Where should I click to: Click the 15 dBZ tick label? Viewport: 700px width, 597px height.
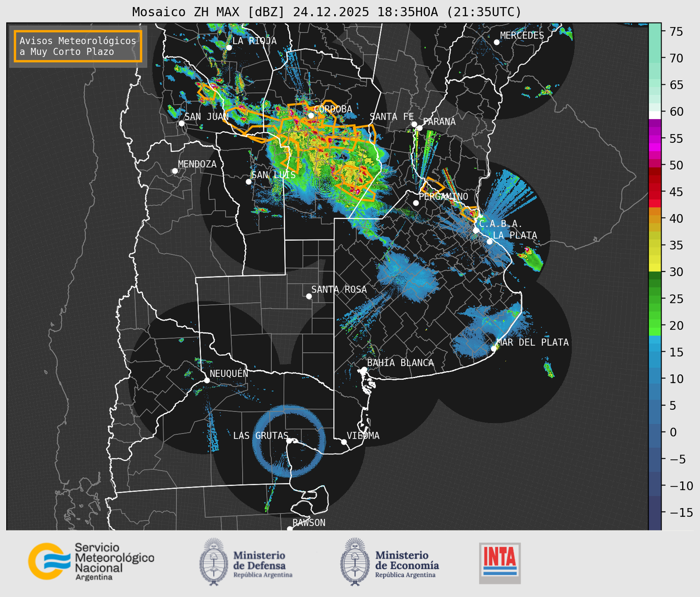tap(676, 352)
